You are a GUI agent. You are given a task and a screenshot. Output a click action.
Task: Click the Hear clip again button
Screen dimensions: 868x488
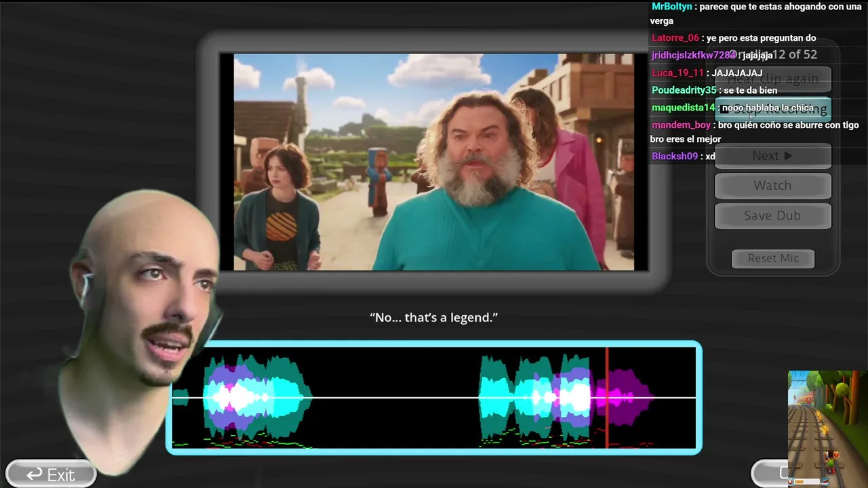tap(772, 79)
